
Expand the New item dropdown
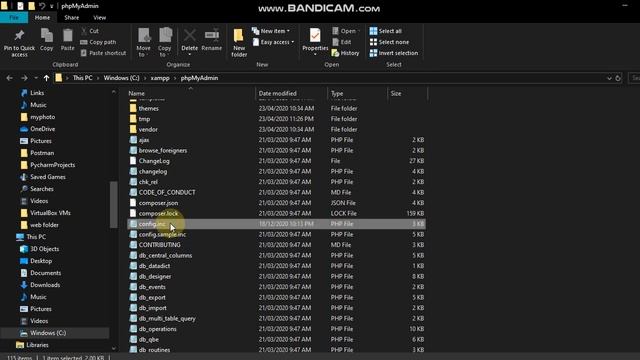271,31
